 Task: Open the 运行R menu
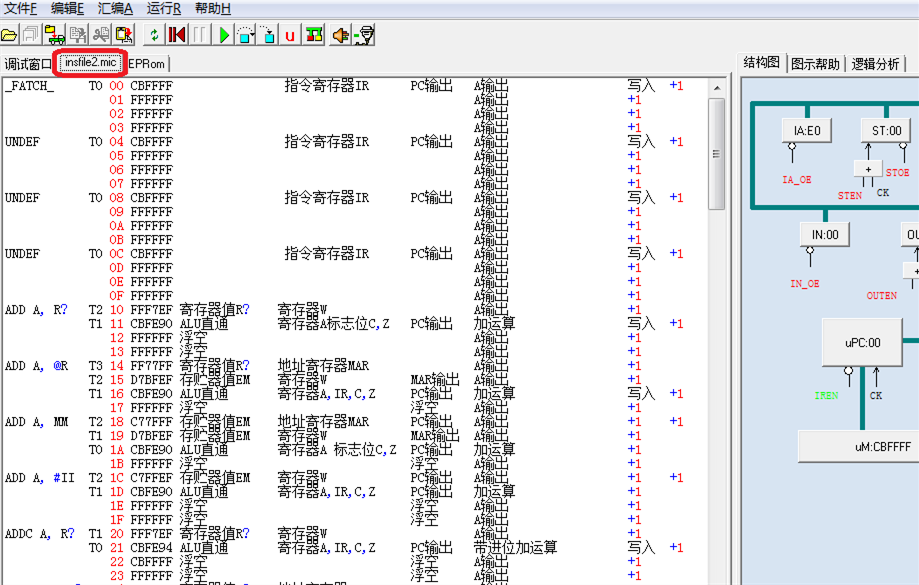click(x=164, y=8)
